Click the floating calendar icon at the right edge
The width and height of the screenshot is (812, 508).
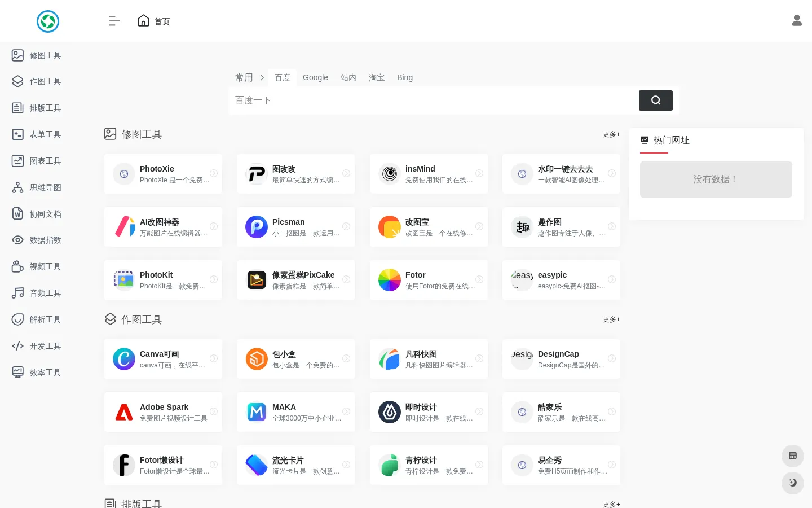793,456
